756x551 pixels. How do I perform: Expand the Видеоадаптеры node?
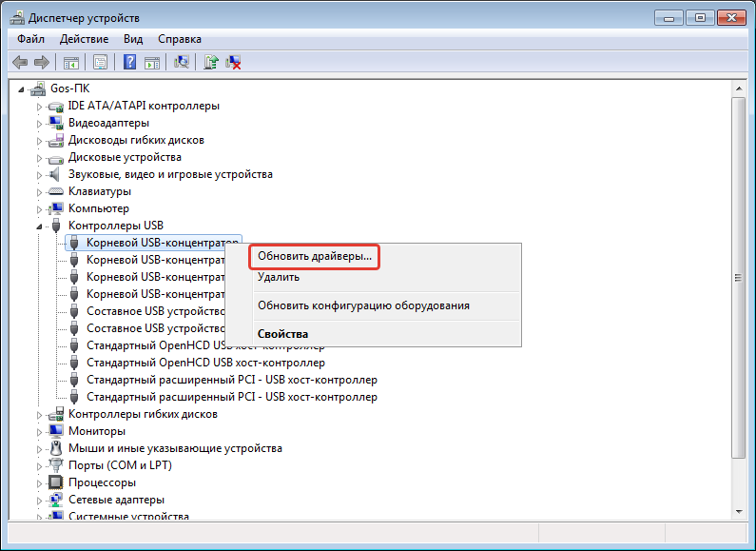click(40, 124)
